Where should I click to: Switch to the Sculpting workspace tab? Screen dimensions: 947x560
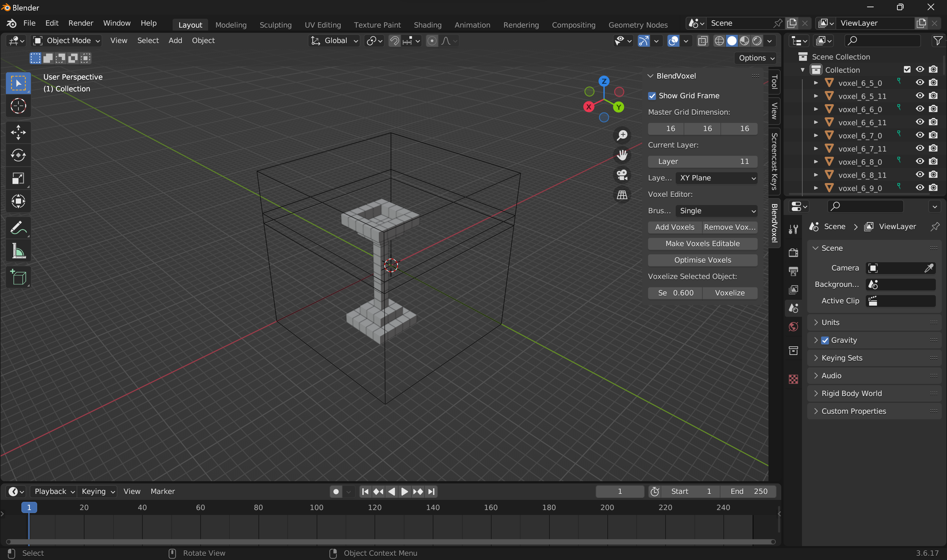coord(276,25)
